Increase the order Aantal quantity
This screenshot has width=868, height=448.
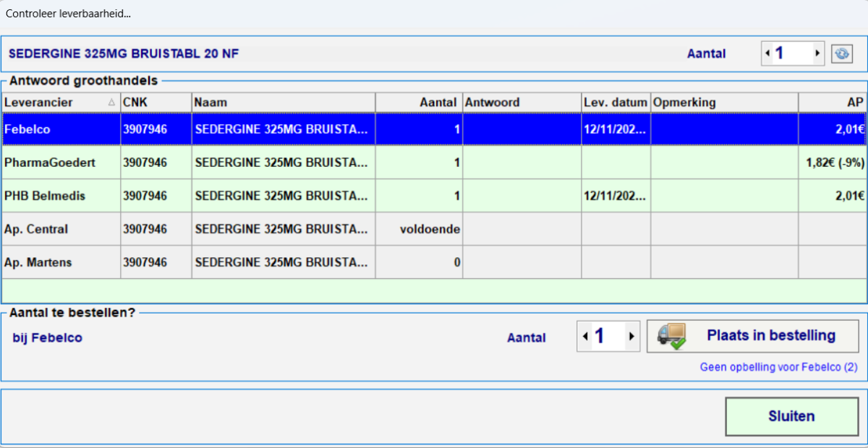coord(631,337)
